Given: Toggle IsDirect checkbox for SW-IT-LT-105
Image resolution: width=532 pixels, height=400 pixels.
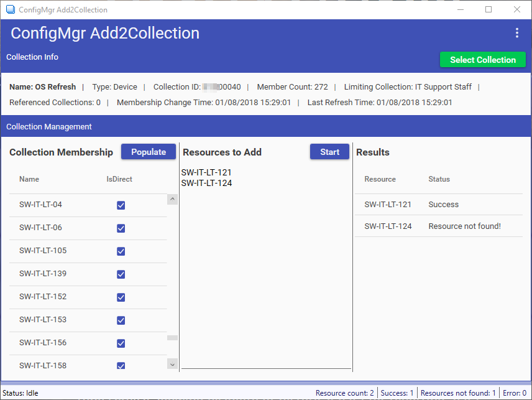Looking at the screenshot, I should (121, 251).
